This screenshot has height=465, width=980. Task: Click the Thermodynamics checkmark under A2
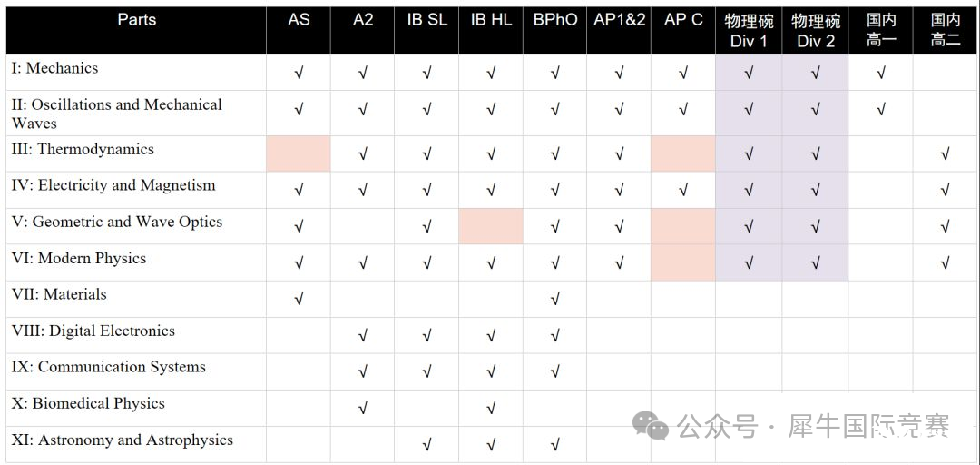tap(362, 154)
